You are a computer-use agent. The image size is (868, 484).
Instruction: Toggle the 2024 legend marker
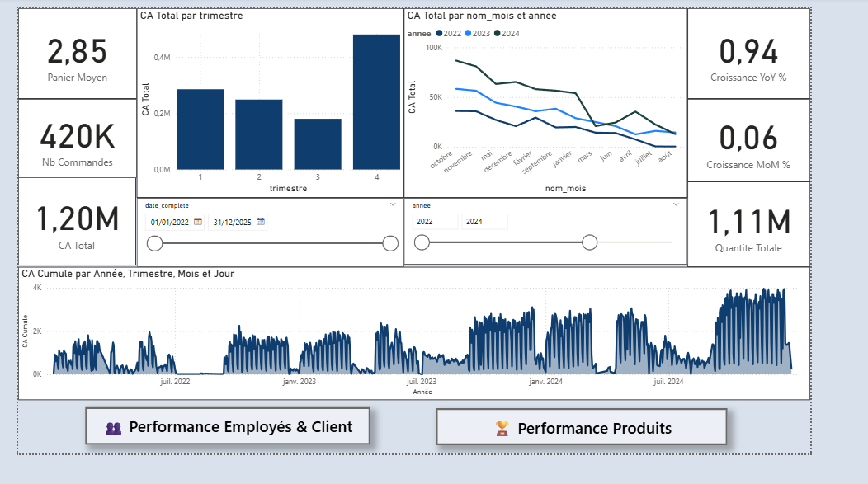(497, 33)
